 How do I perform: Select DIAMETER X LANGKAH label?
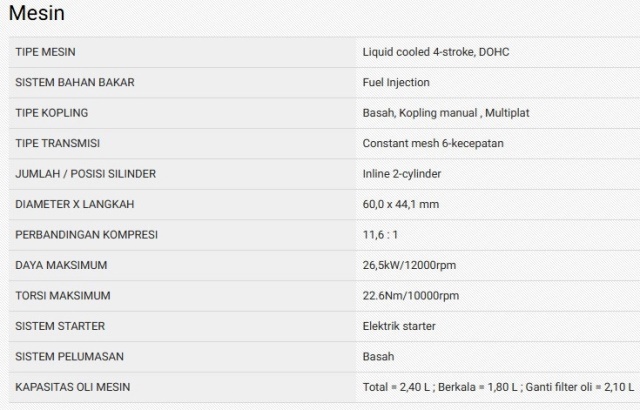pyautogui.click(x=75, y=204)
